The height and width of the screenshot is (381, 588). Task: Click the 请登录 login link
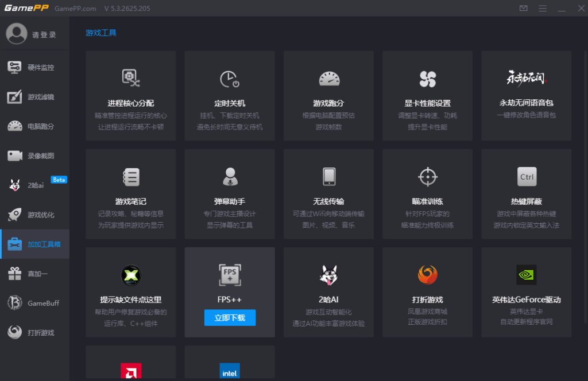(x=44, y=35)
